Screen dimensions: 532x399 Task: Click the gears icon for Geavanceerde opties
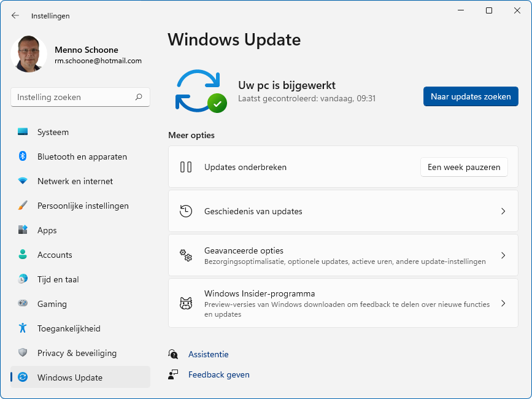pyautogui.click(x=186, y=255)
